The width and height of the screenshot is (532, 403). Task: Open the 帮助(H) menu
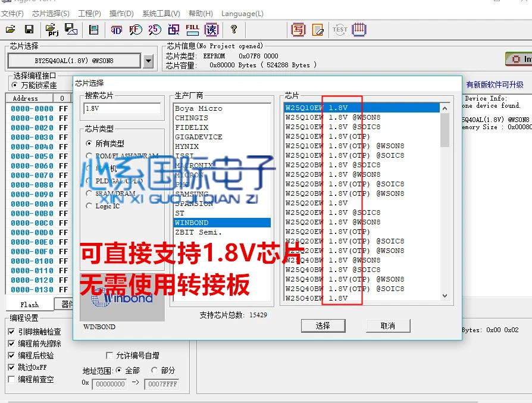(201, 14)
